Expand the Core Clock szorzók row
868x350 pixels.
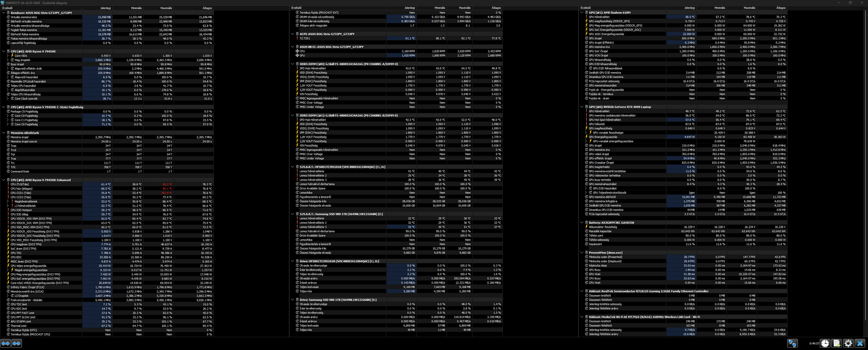8,99
